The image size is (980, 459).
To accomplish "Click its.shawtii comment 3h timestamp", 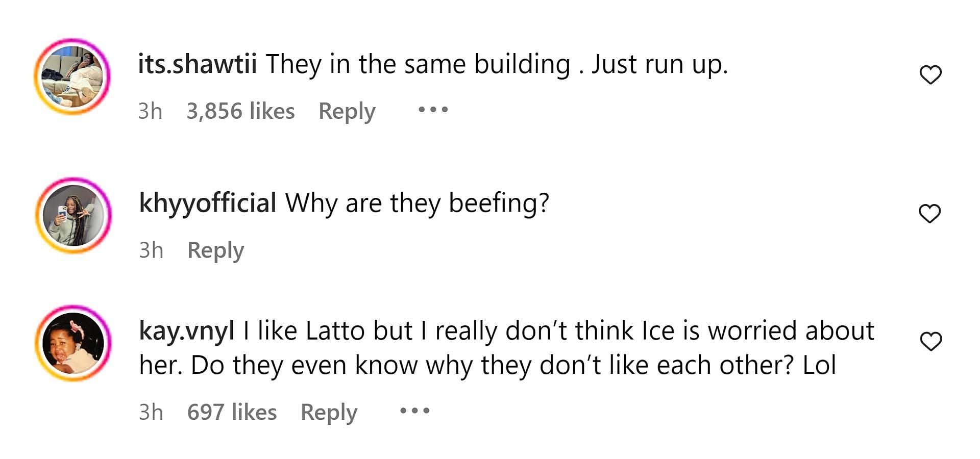I will (x=150, y=111).
